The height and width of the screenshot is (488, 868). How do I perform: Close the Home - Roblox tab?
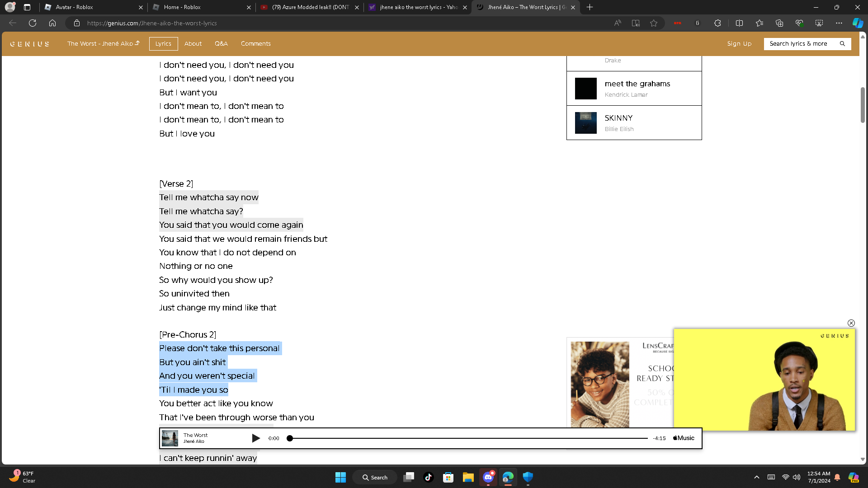[249, 7]
